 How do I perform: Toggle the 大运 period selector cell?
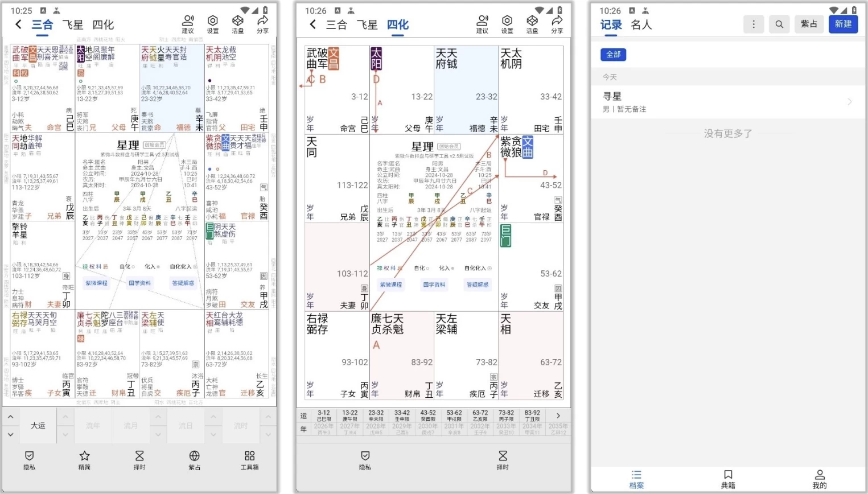[38, 426]
